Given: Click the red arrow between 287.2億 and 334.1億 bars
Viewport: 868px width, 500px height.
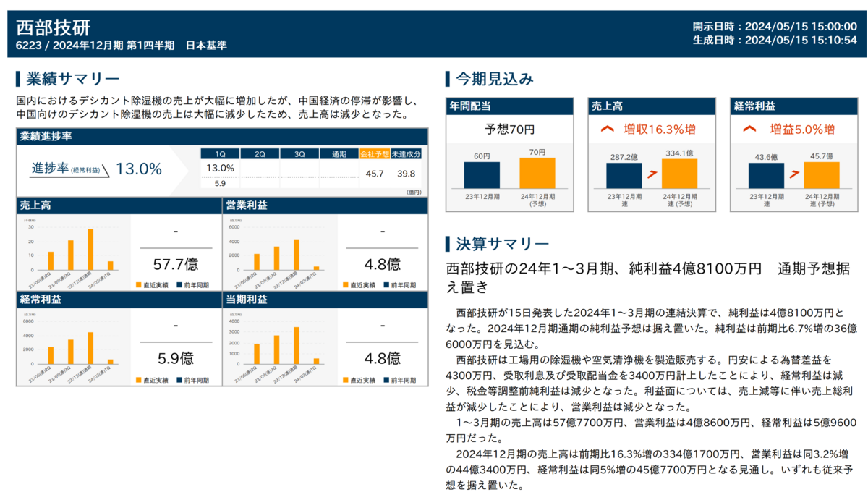Looking at the screenshot, I should (x=651, y=174).
